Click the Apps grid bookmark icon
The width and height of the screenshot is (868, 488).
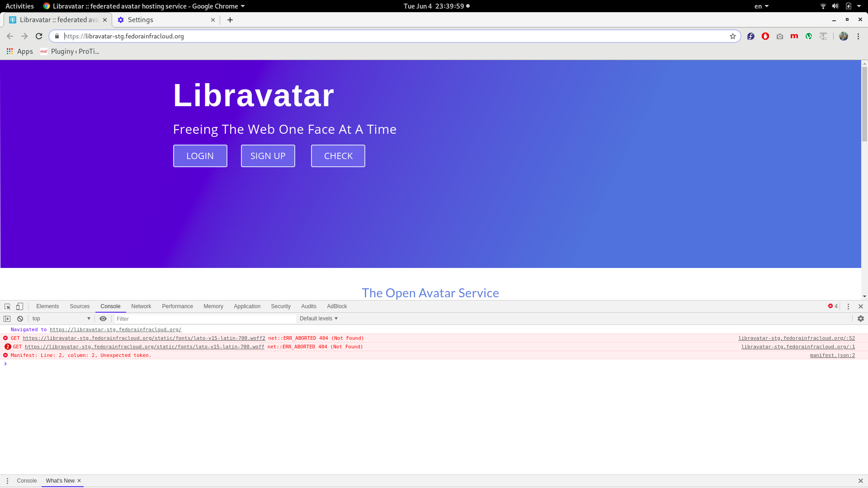[9, 52]
